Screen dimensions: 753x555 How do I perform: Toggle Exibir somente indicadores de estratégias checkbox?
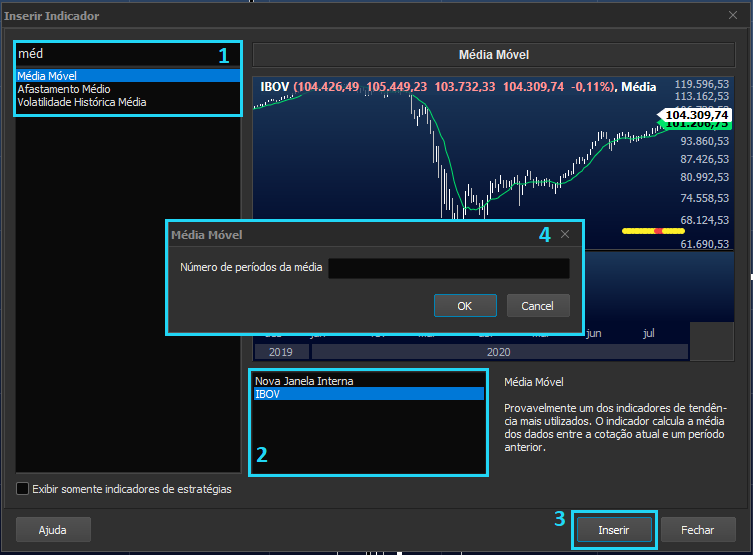point(23,489)
